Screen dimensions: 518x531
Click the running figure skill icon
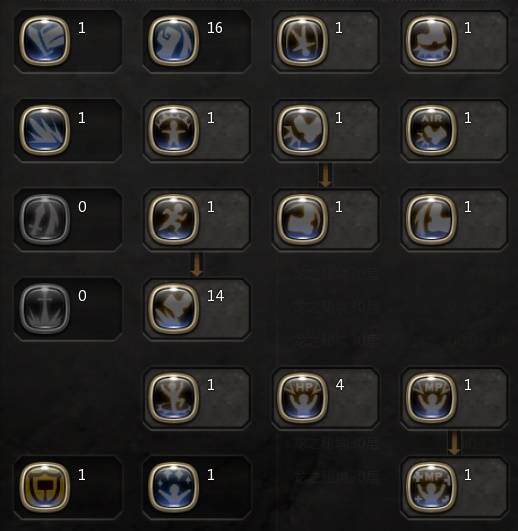(173, 219)
